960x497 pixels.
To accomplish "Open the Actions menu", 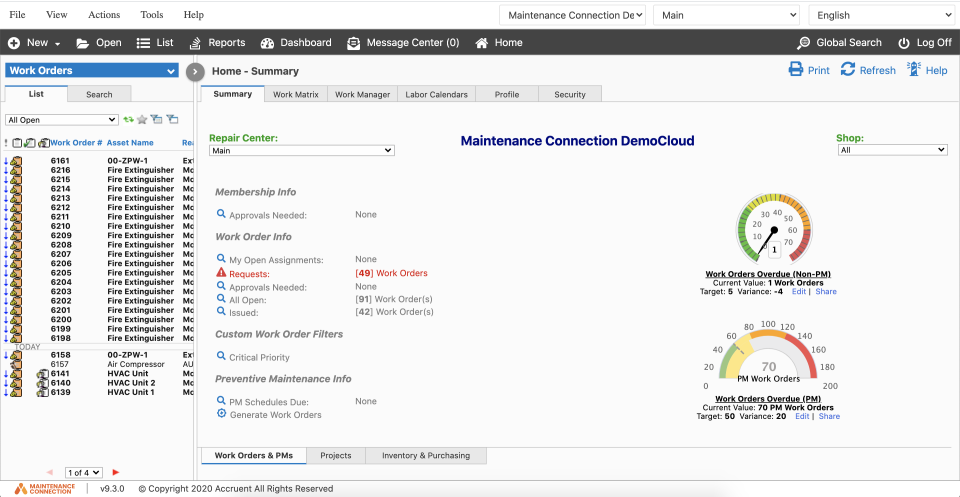I will pyautogui.click(x=104, y=15).
